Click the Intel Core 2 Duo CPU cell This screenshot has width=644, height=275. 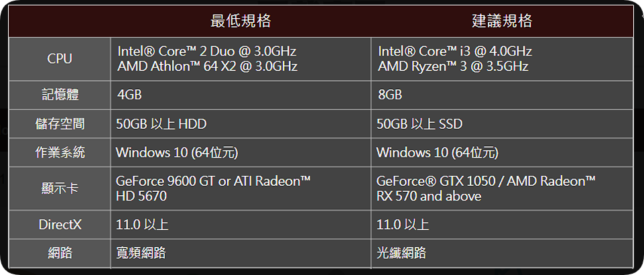click(207, 59)
